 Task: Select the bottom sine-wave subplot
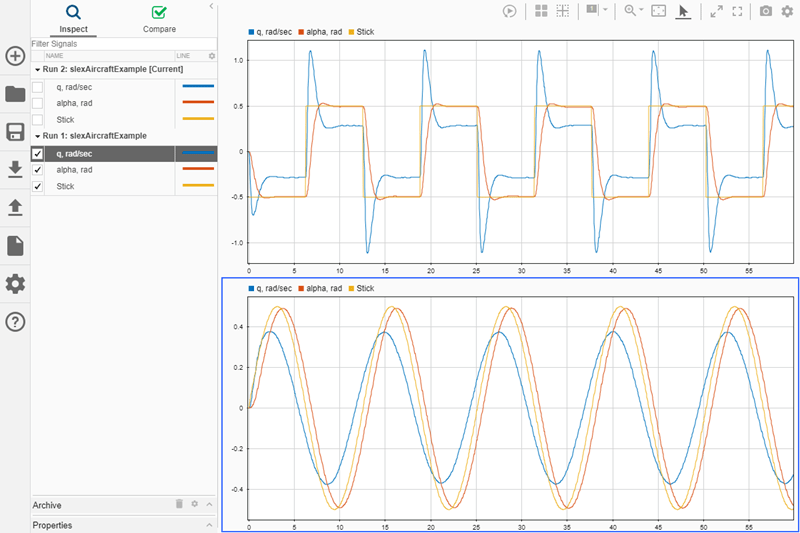[x=520, y=408]
